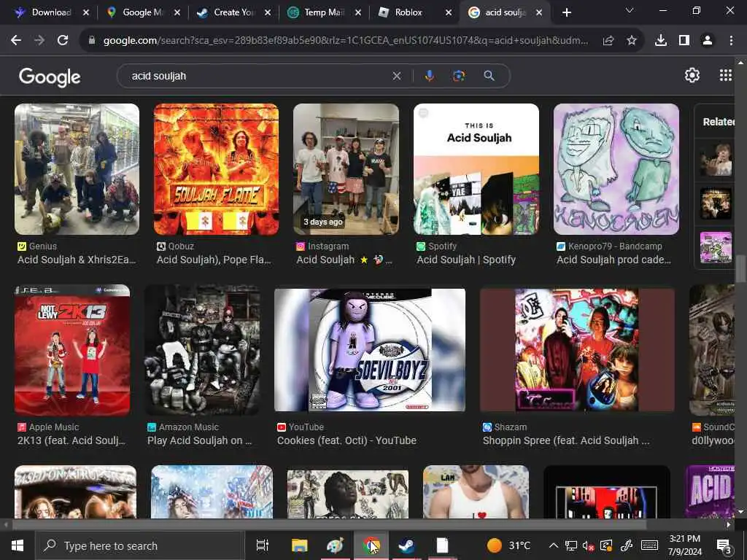Click the horizontal scrollbar at bottom
The height and width of the screenshot is (560, 747).
pyautogui.click(x=329, y=525)
